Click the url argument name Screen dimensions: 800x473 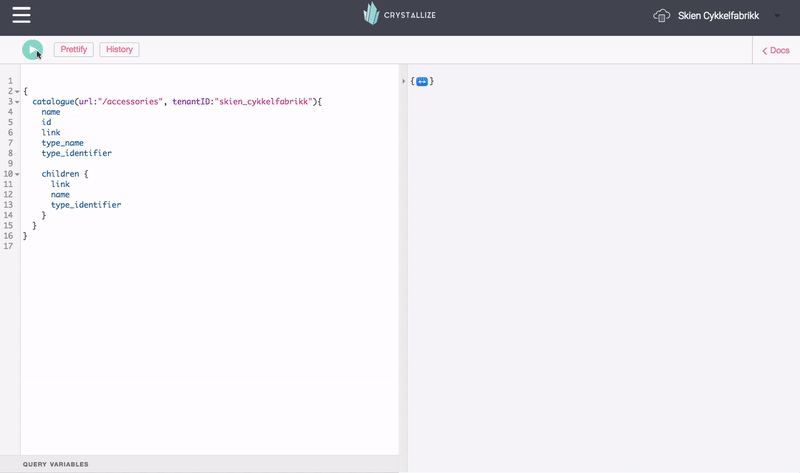click(x=84, y=102)
